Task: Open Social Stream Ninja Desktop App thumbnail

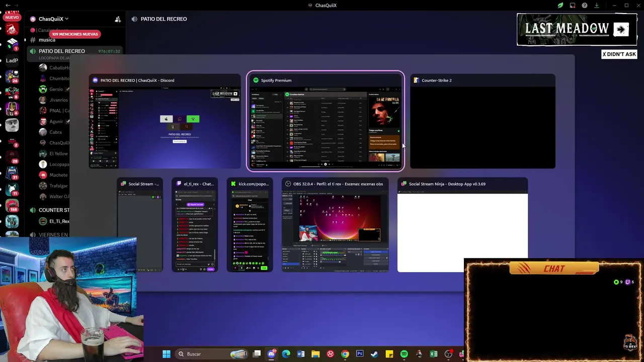Action: (x=462, y=225)
